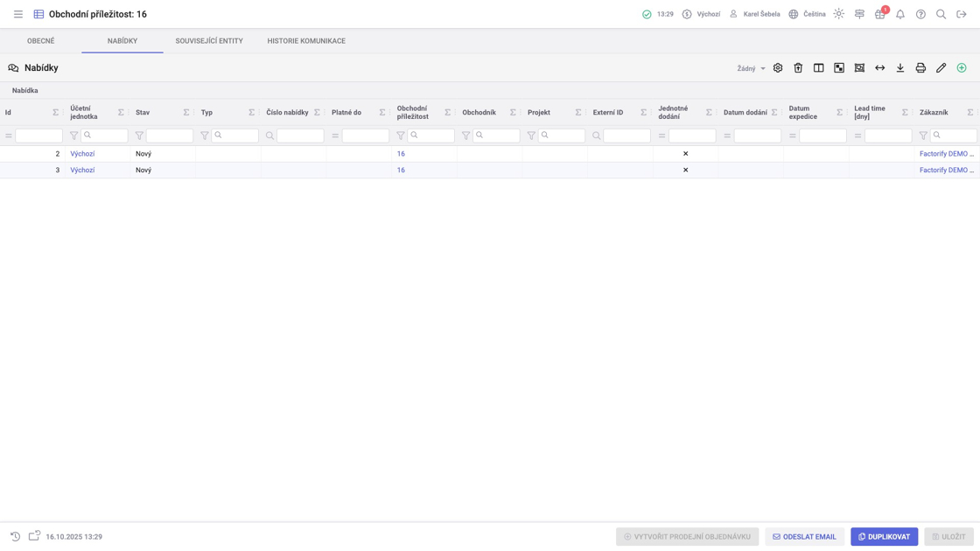
Task: Open filter funnel dropdown under Projekt
Action: pyautogui.click(x=531, y=136)
